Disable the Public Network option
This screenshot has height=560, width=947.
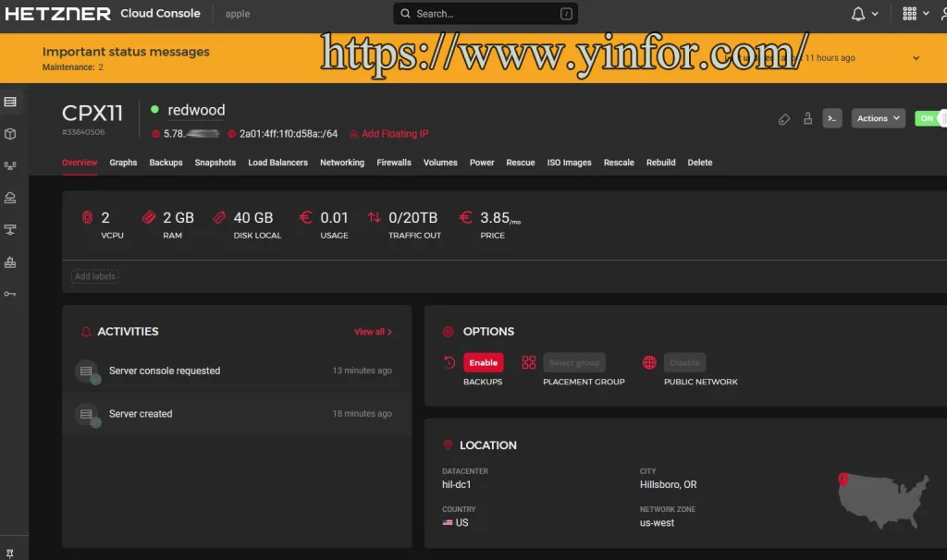click(x=684, y=362)
